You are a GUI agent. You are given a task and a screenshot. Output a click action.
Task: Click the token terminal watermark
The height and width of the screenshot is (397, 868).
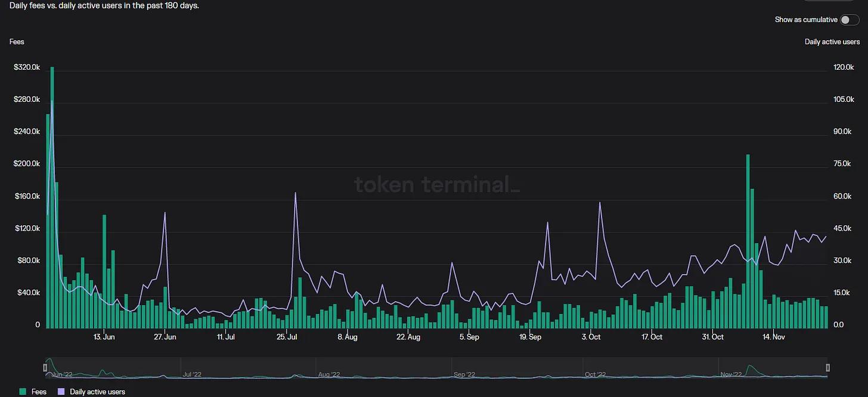click(437, 184)
